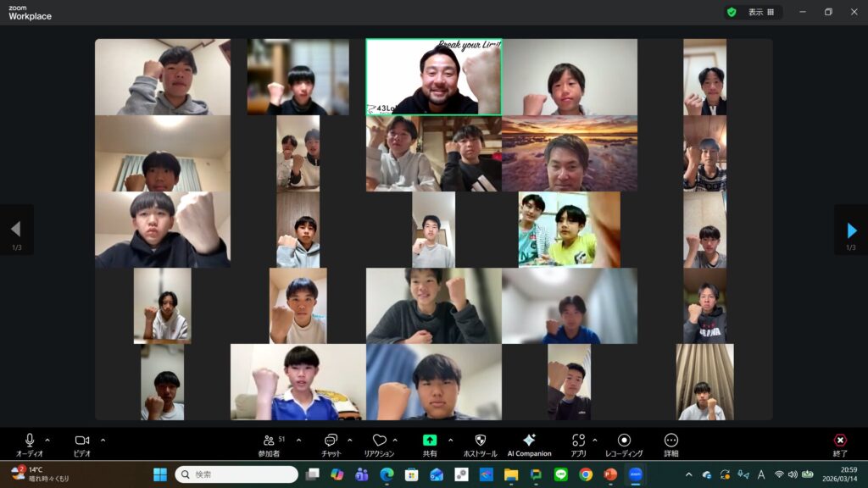Launch AI Companion from the toolbar
Image resolution: width=868 pixels, height=488 pixels.
coord(529,441)
